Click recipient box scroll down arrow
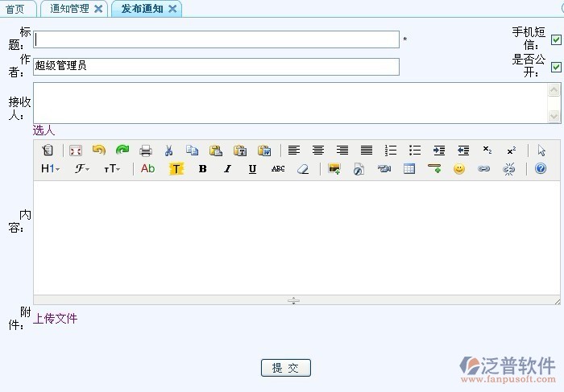Image resolution: width=564 pixels, height=392 pixels. (554, 116)
